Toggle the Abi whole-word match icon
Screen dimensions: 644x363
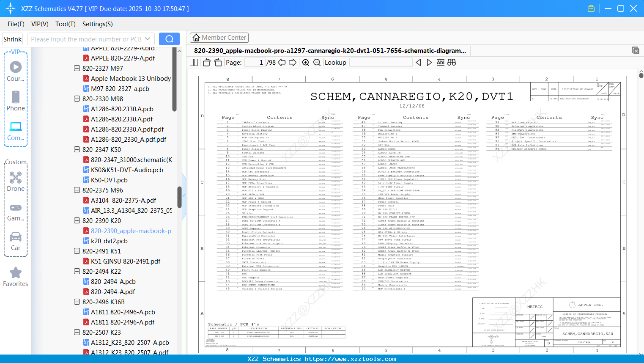pyautogui.click(x=440, y=62)
